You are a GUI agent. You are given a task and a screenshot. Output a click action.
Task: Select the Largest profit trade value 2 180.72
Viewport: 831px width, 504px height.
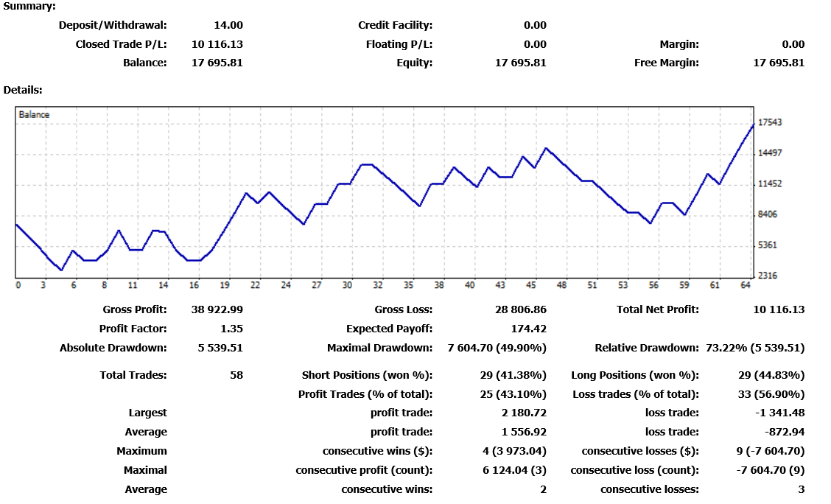(524, 413)
